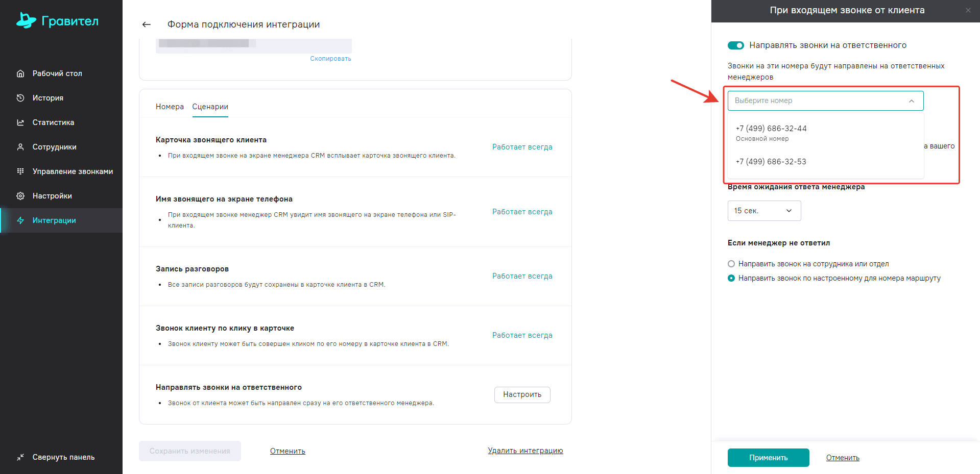Open the История clock icon
This screenshot has height=474, width=980.
(20, 98)
